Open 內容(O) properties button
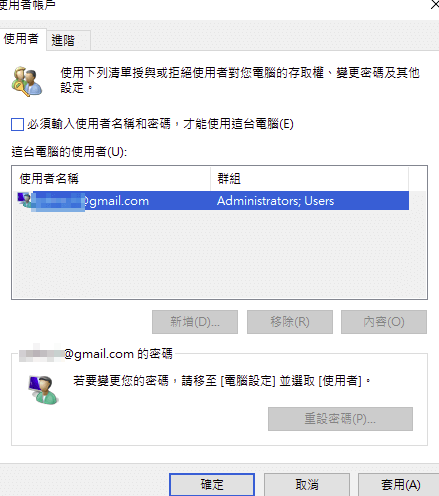The height and width of the screenshot is (496, 439). (384, 322)
